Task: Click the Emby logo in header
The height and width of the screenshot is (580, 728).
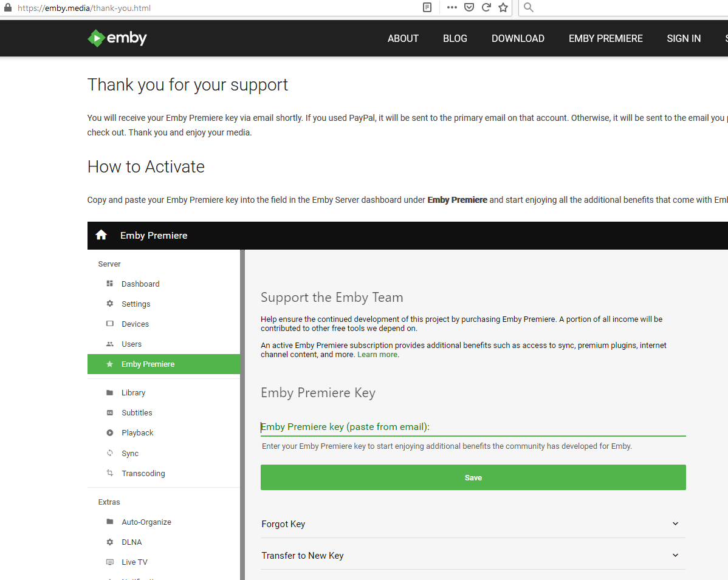Action: [117, 38]
